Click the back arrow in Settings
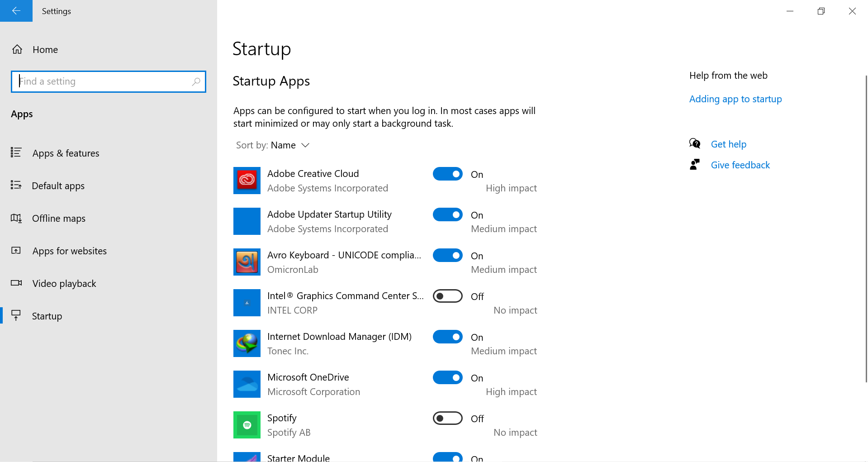The width and height of the screenshot is (868, 462). [x=16, y=11]
